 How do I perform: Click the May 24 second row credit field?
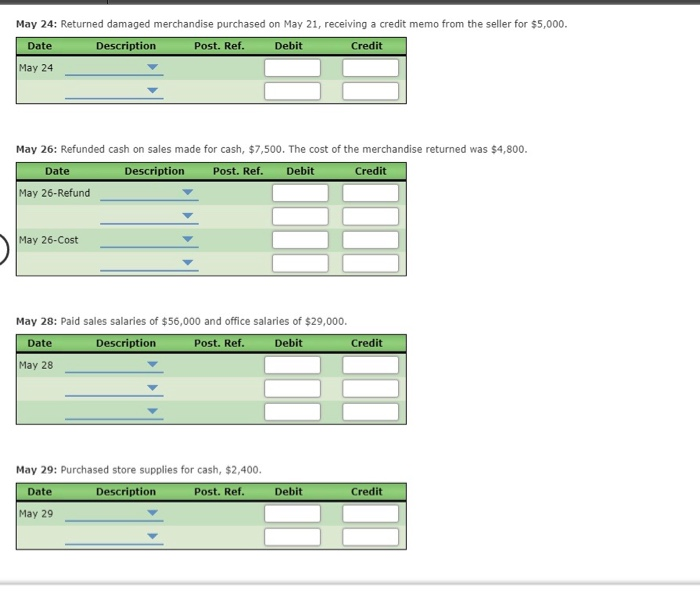pos(371,91)
